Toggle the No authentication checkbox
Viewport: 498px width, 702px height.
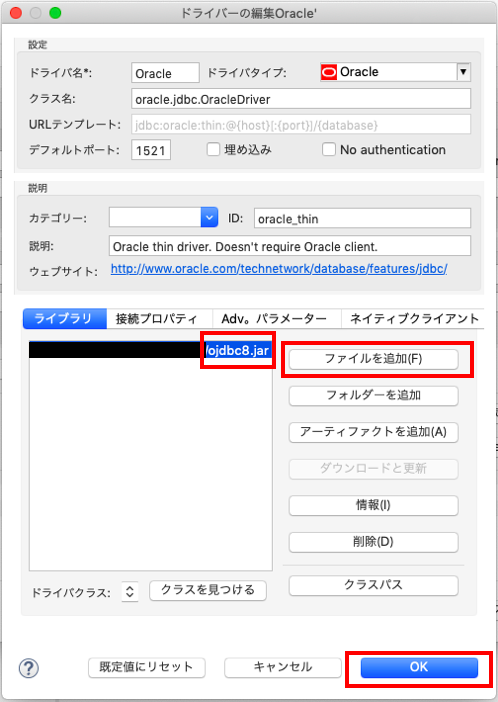coord(329,150)
